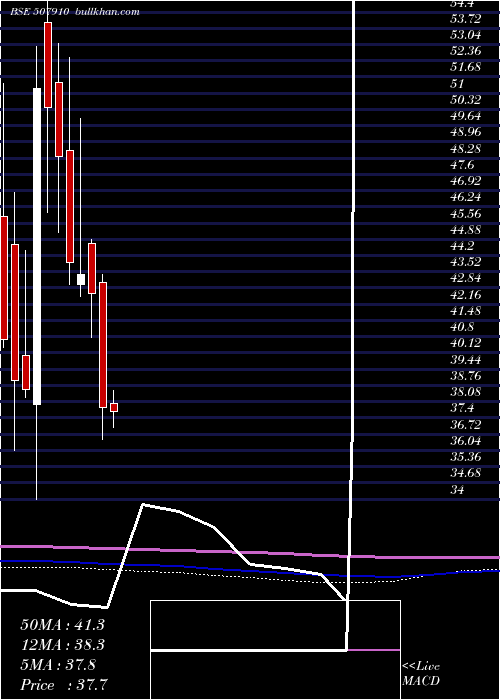Pick the 50.32 price axis label
The width and height of the screenshot is (500, 700).
(x=466, y=100)
